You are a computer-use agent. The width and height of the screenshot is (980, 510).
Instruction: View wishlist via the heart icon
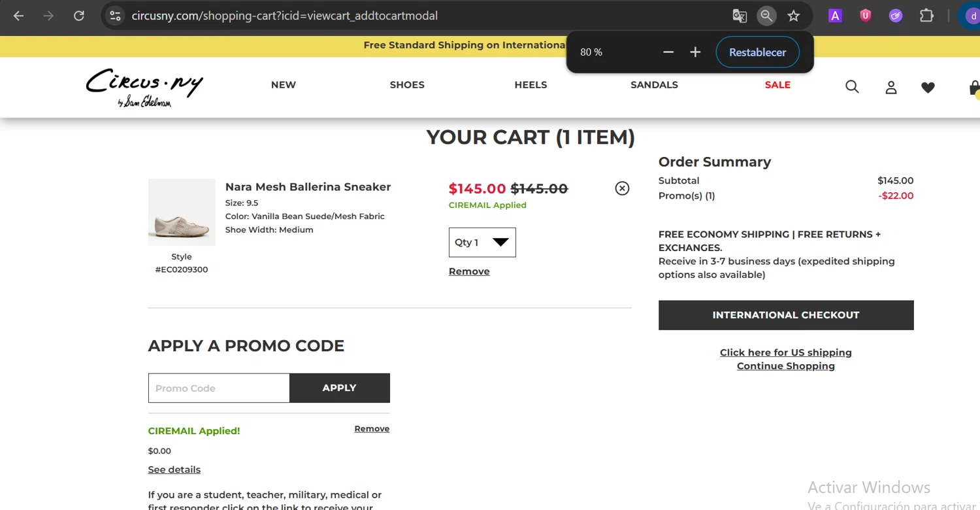(x=928, y=87)
